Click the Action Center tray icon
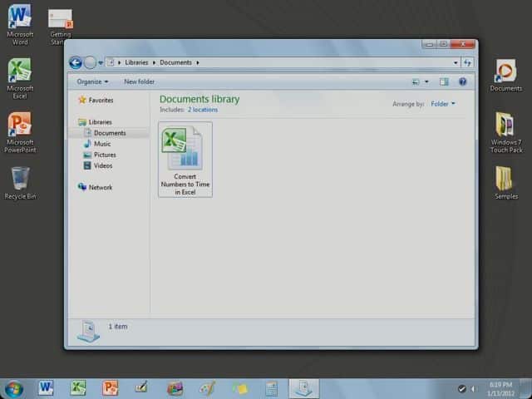The image size is (532, 399). [x=462, y=389]
